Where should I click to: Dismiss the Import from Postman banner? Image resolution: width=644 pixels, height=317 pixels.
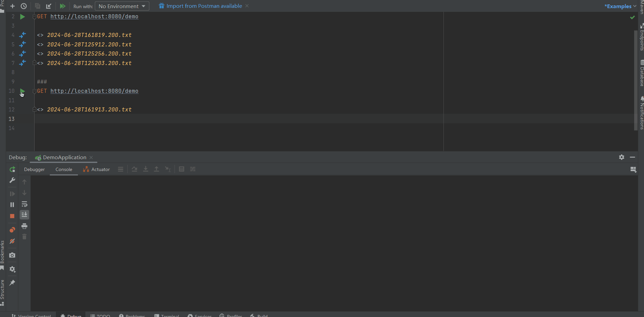coord(247,6)
